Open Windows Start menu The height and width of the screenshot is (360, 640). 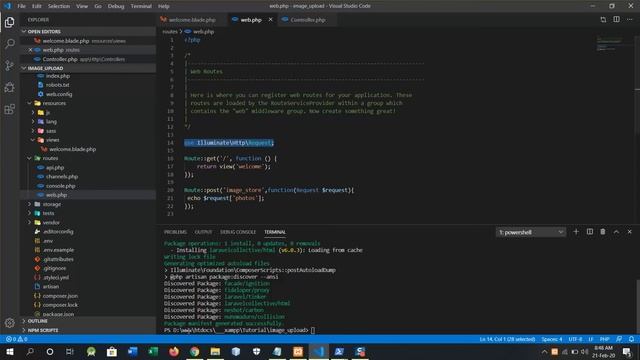(x=9, y=351)
